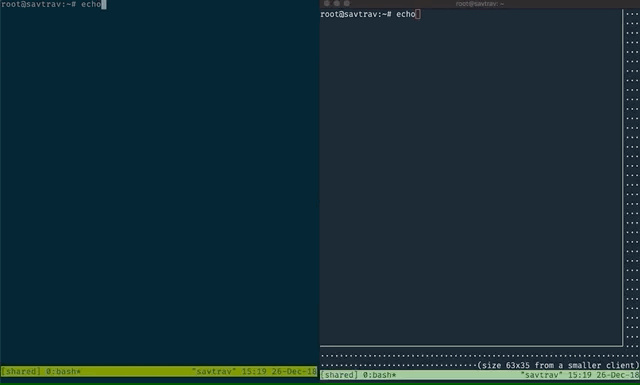Click the yellow minimize window button
This screenshot has height=385, width=640.
(x=337, y=3)
